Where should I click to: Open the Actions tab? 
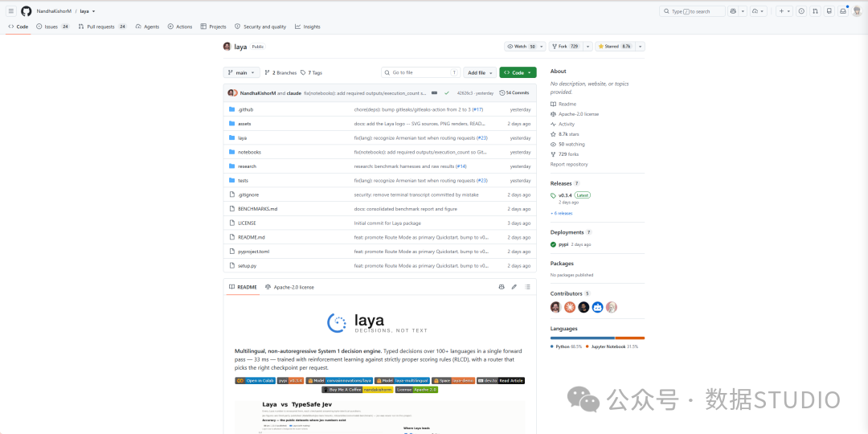click(x=180, y=27)
